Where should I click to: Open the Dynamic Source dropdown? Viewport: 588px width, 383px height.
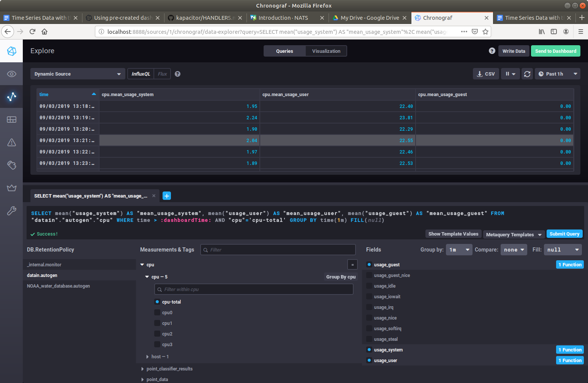[78, 74]
